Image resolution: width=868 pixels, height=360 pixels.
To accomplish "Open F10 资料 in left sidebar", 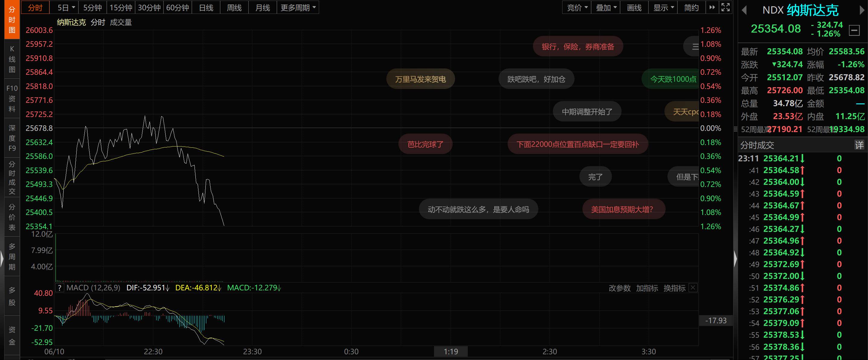I will tap(12, 98).
